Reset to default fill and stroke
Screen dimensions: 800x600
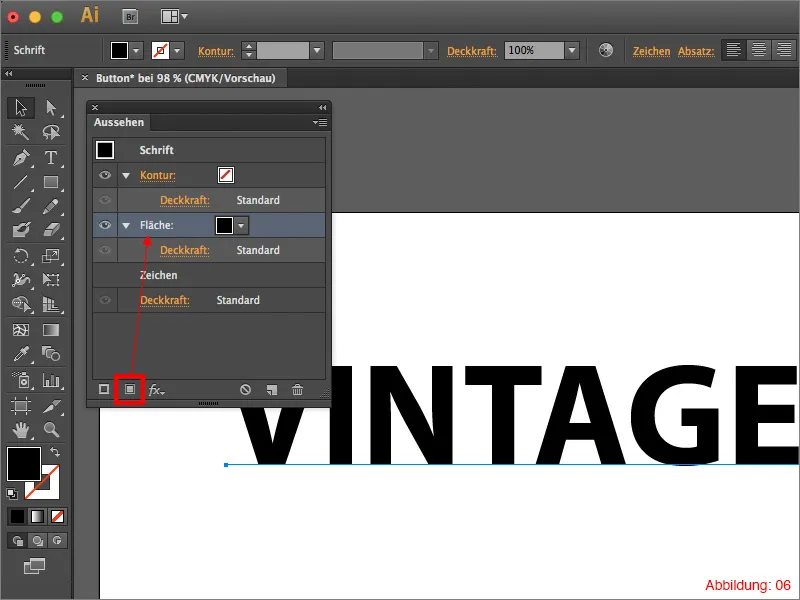(12, 493)
